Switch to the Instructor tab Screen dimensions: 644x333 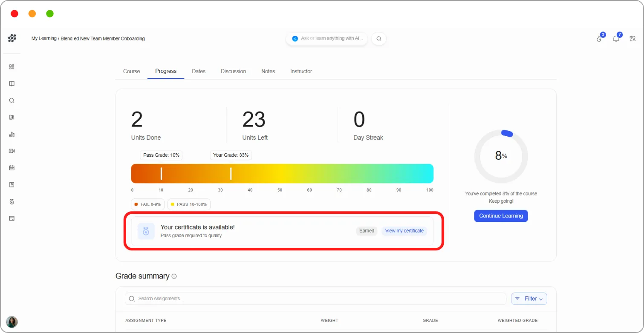[301, 72]
